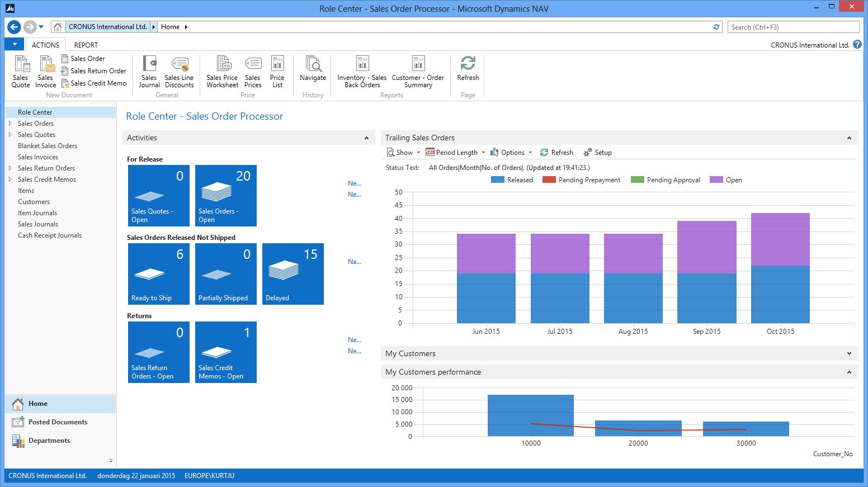The height and width of the screenshot is (487, 868).
Task: Collapse the Activities panel
Action: click(367, 138)
